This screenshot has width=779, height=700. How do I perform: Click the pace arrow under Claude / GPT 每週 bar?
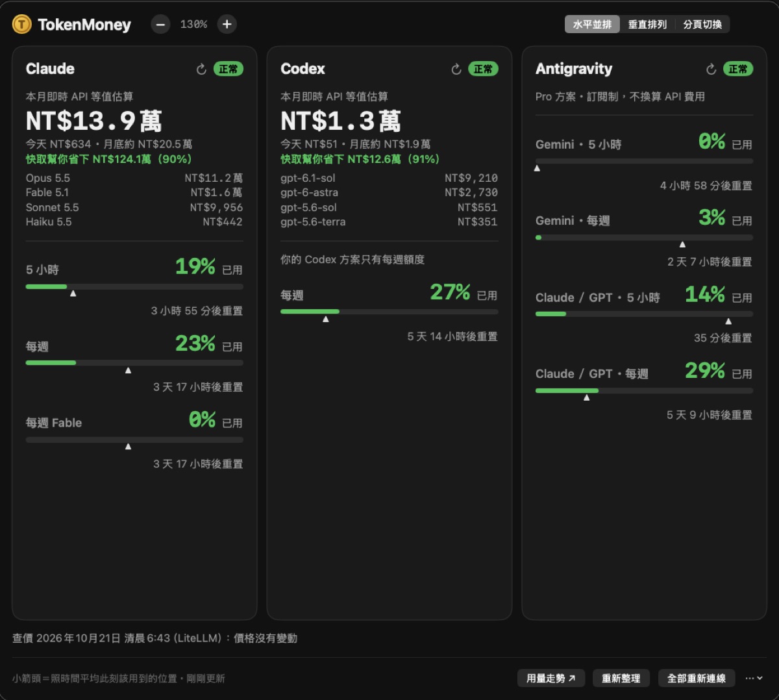pyautogui.click(x=587, y=398)
